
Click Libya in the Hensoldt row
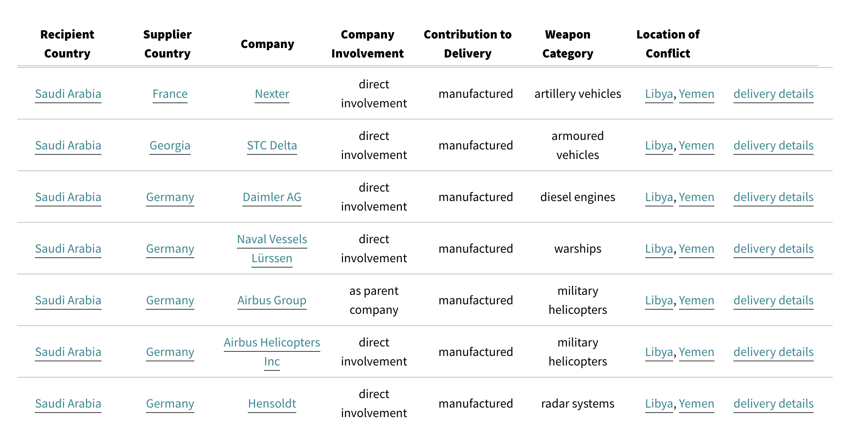659,404
